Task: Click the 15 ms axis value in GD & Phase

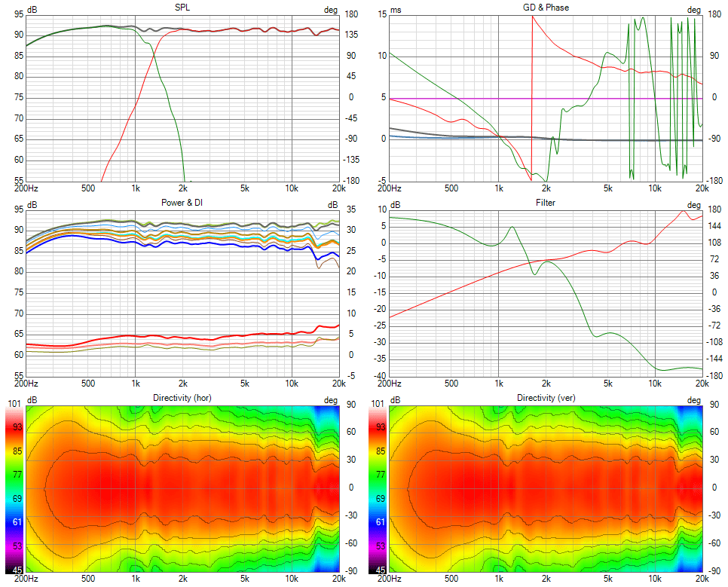Action: click(x=382, y=14)
